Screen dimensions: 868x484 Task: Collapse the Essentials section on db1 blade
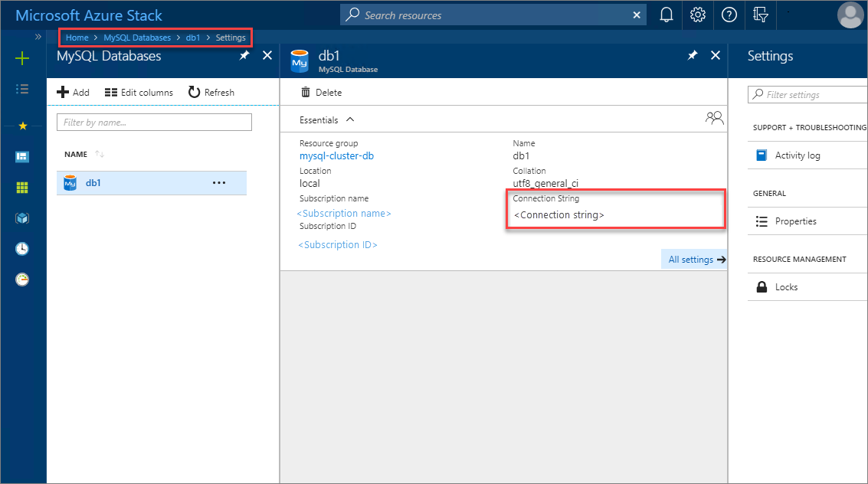[350, 119]
